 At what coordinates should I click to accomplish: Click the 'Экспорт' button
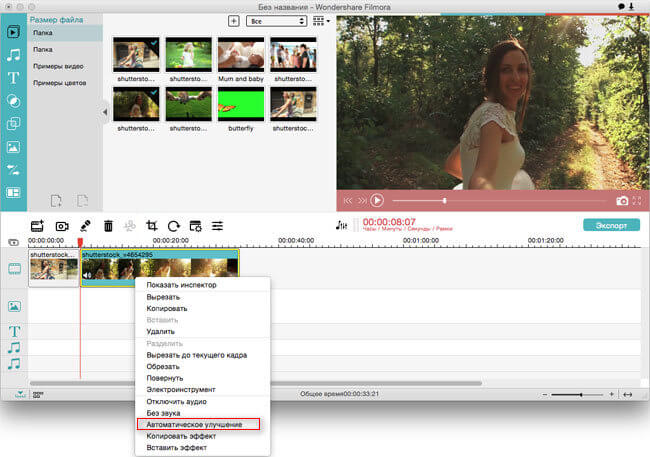click(x=611, y=225)
